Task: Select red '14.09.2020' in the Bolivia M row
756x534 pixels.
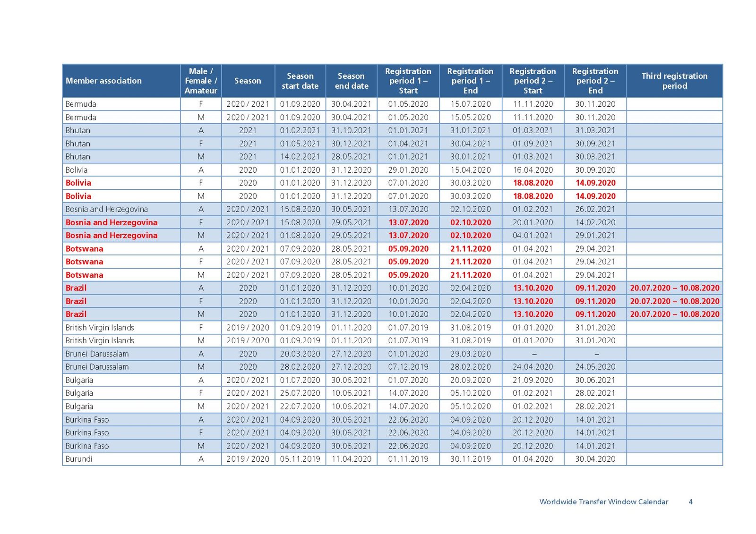Action: 595,196
